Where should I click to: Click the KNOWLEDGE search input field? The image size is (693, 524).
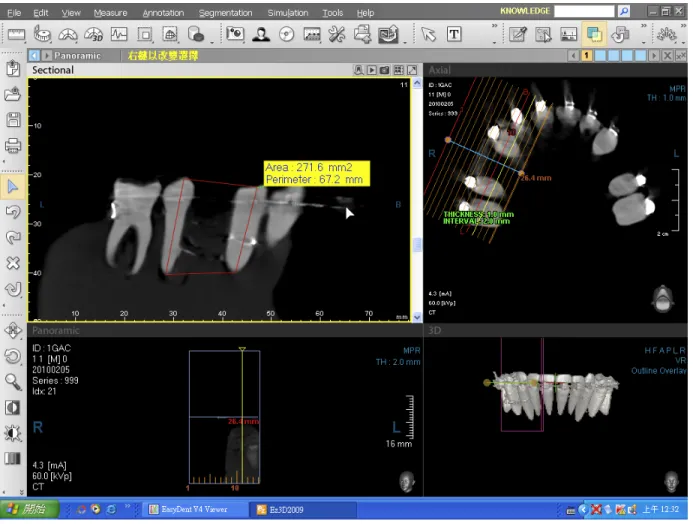(584, 11)
